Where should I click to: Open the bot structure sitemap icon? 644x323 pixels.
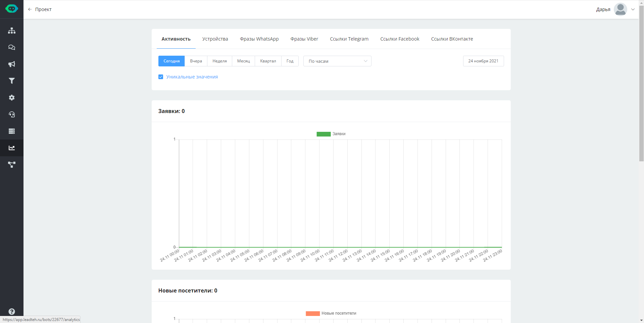click(12, 31)
